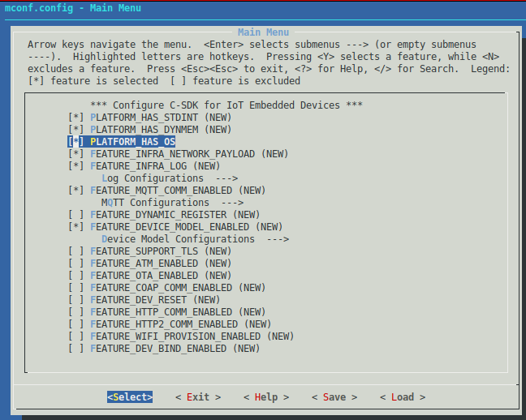
Task: Enable FEATURE_OTA_ENABLED checkbox
Action: coord(75,276)
